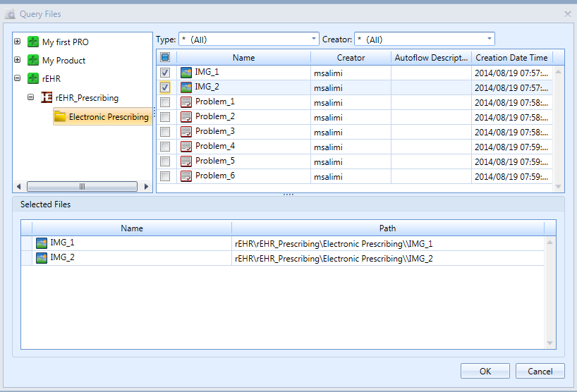
Task: Open the Creator filter dropdown
Action: click(490, 39)
